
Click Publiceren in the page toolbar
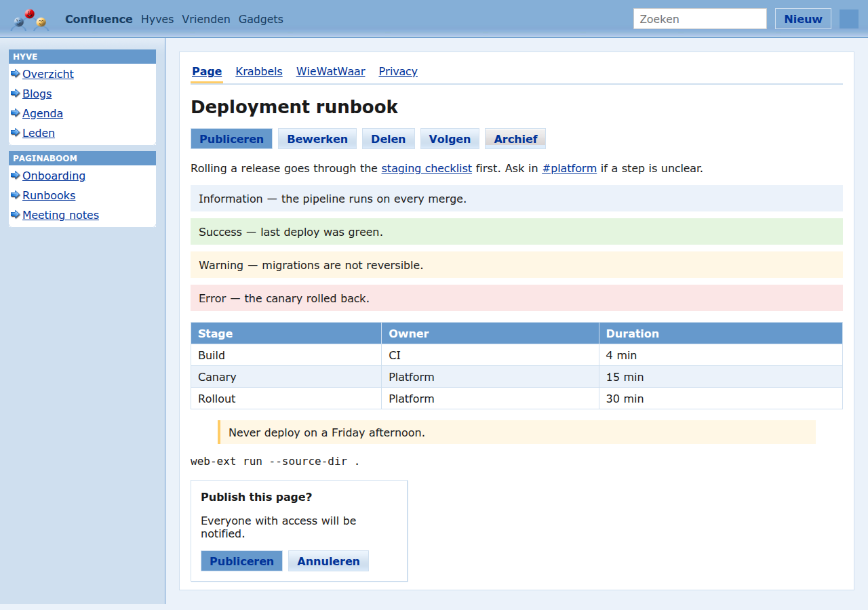pyautogui.click(x=231, y=139)
